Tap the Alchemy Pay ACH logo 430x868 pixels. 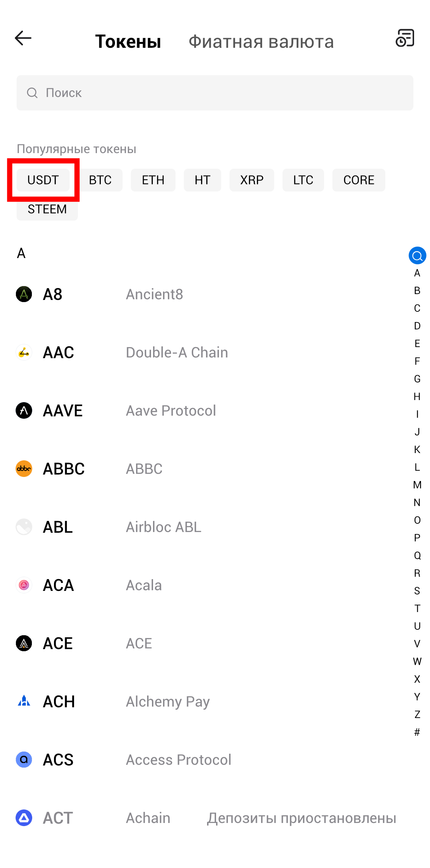tap(24, 701)
